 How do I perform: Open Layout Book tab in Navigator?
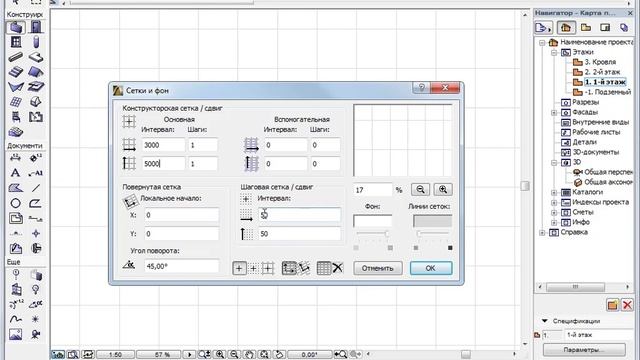click(605, 27)
